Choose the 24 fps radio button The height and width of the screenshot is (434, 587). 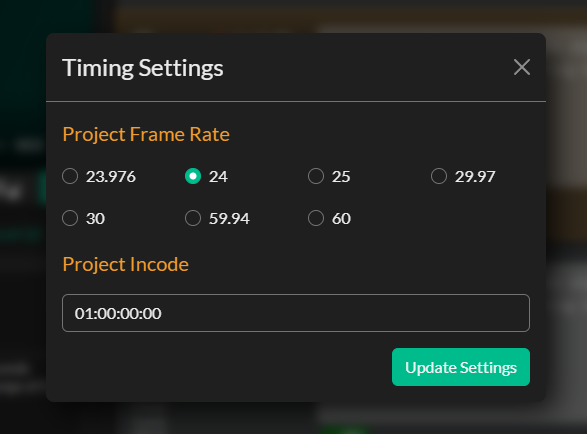(x=193, y=176)
